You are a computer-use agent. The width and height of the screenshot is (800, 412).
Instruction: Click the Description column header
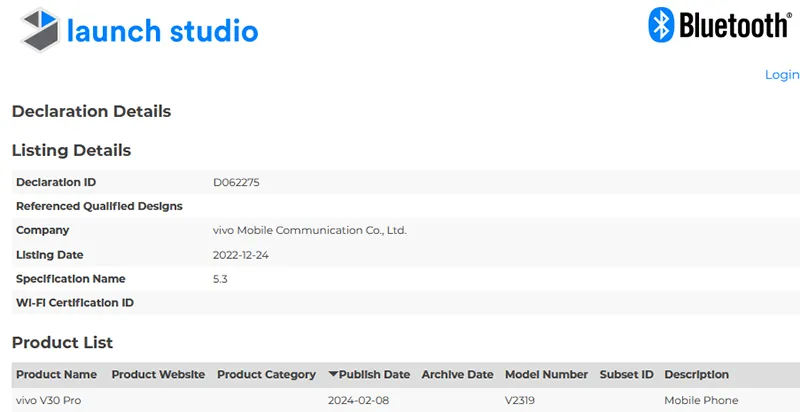coord(696,374)
